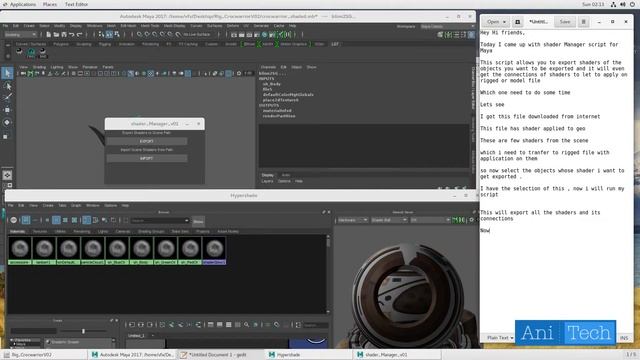Click Open Scene folder icon in Maya

56,35
